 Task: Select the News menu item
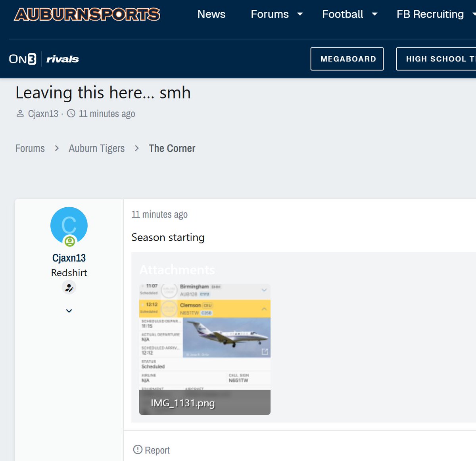(x=211, y=14)
